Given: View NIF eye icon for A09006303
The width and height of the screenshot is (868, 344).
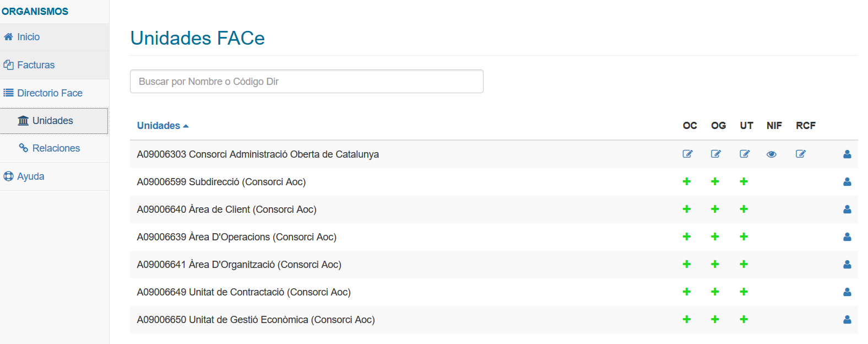Looking at the screenshot, I should pyautogui.click(x=772, y=154).
